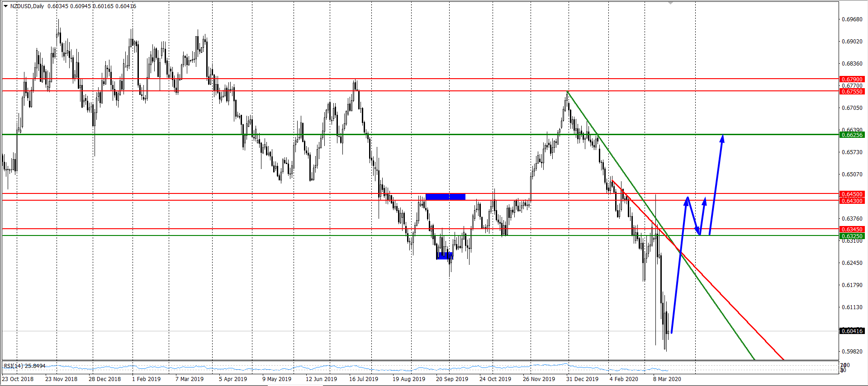The image size is (868, 386).
Task: Click the green 0.66256 price level label
Action: [852, 135]
